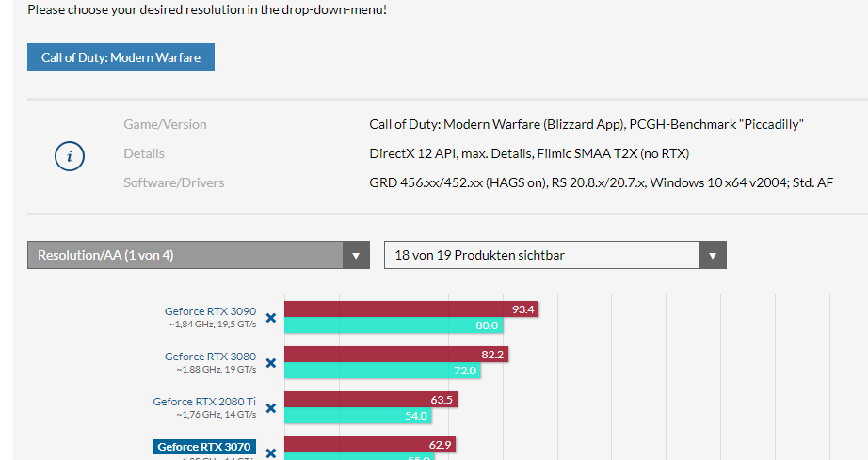This screenshot has width=868, height=460.
Task: Select the Software/Drivers label
Action: [x=174, y=183]
